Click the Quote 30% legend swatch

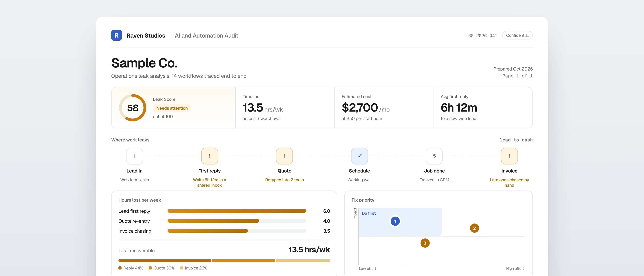tap(150, 268)
